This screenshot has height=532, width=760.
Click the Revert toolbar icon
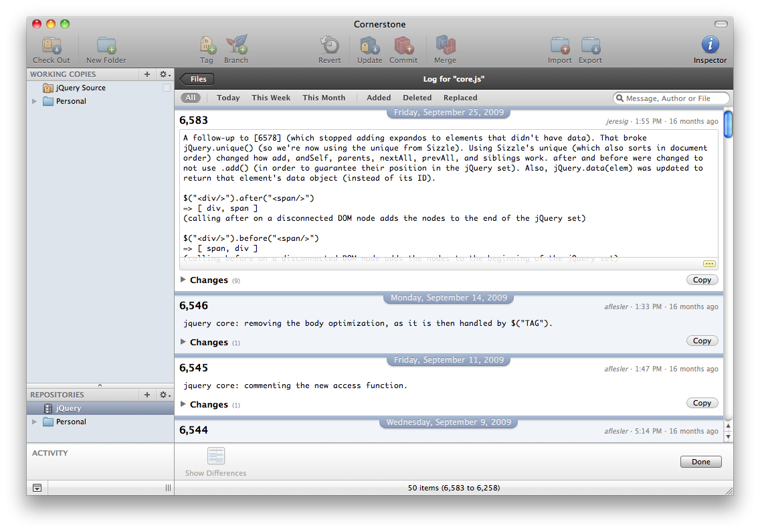[329, 46]
